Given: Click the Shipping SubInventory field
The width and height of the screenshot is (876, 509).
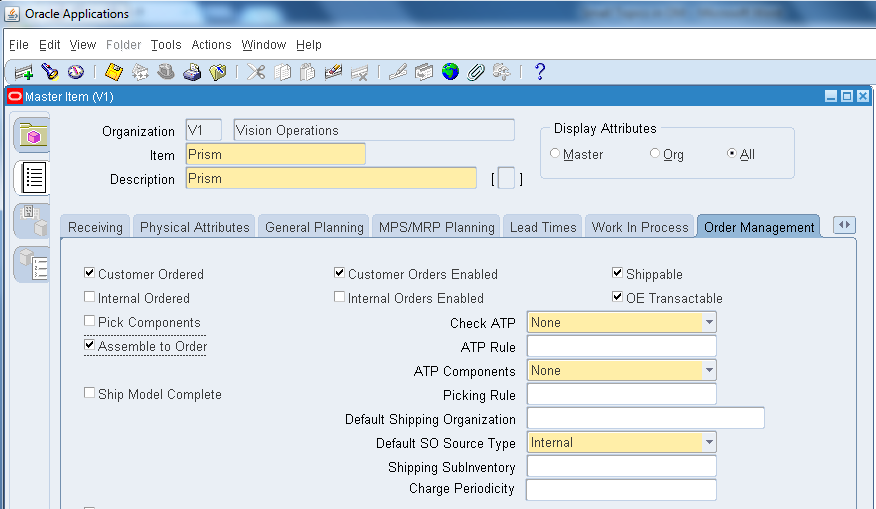Looking at the screenshot, I should [x=622, y=467].
